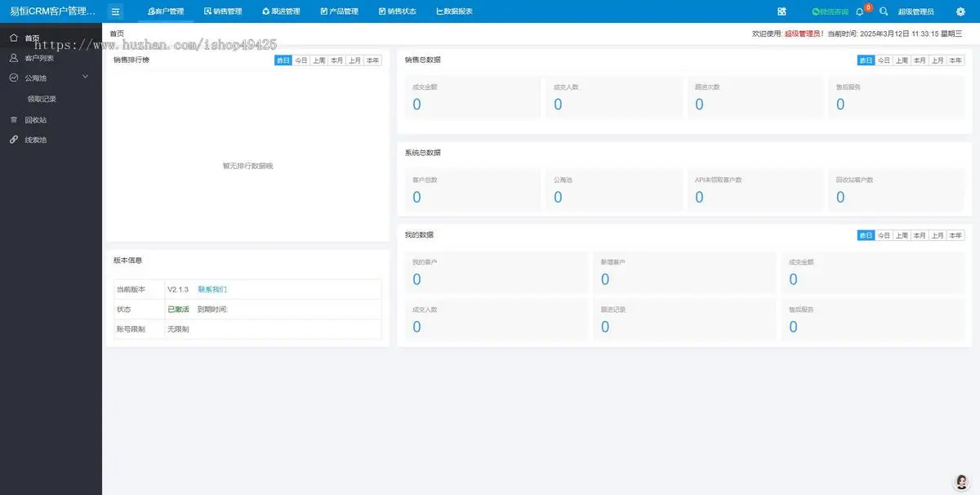
Task: Click the 回收站客户数 card
Action: (896, 190)
